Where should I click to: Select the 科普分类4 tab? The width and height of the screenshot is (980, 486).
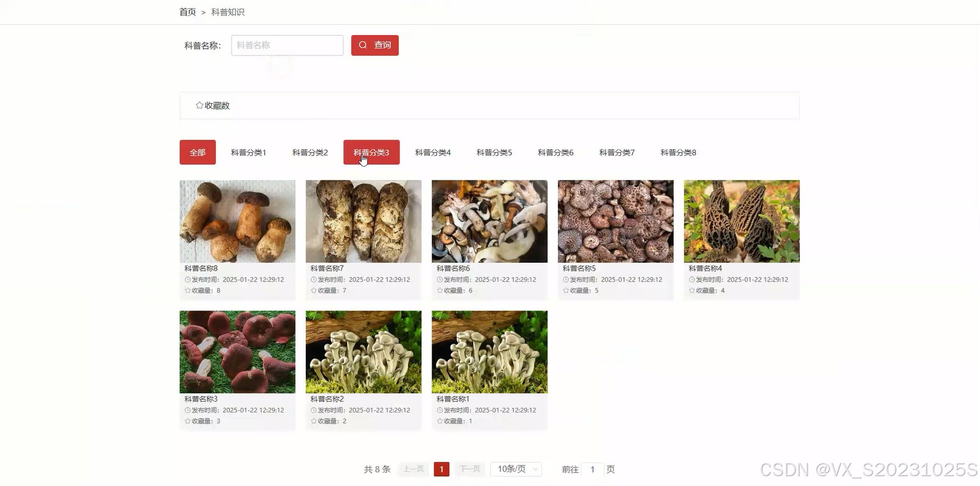tap(433, 152)
